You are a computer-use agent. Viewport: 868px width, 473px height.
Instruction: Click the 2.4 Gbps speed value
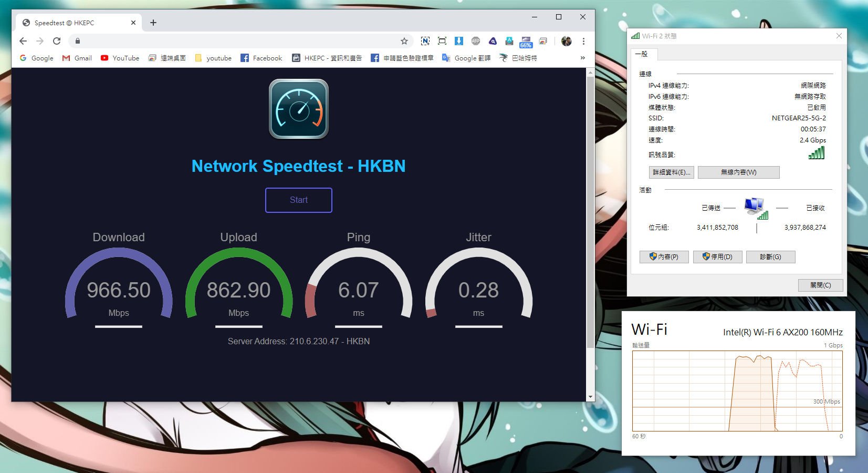[x=813, y=140]
